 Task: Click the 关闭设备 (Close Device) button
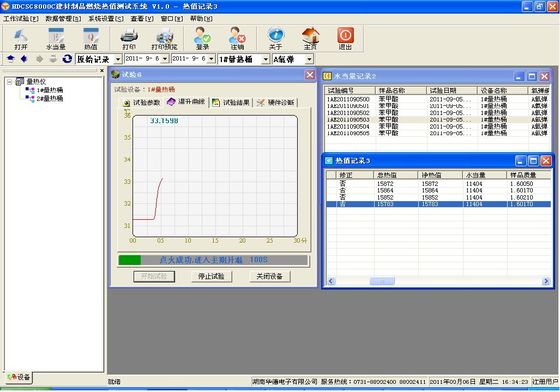(x=270, y=276)
